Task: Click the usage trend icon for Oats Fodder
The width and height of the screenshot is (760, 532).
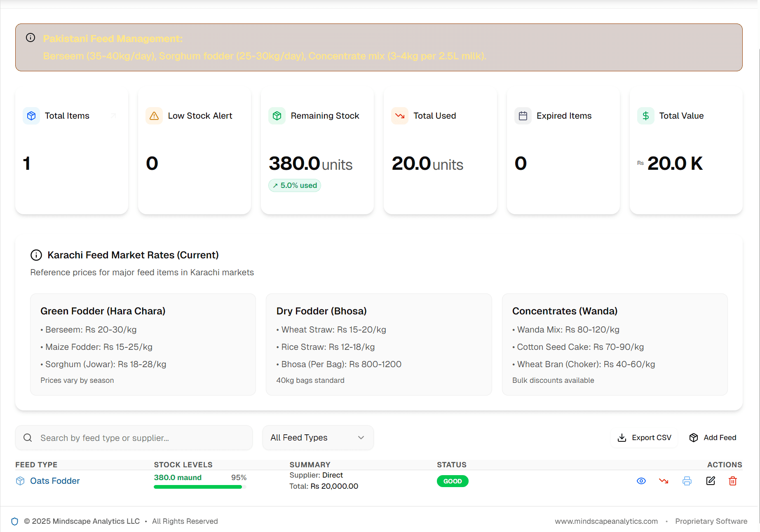Action: coord(664,481)
